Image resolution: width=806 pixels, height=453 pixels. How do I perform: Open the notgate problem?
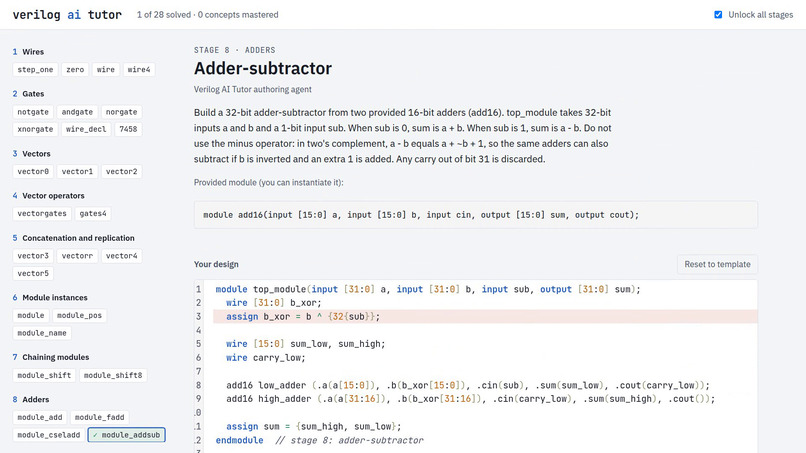[33, 112]
